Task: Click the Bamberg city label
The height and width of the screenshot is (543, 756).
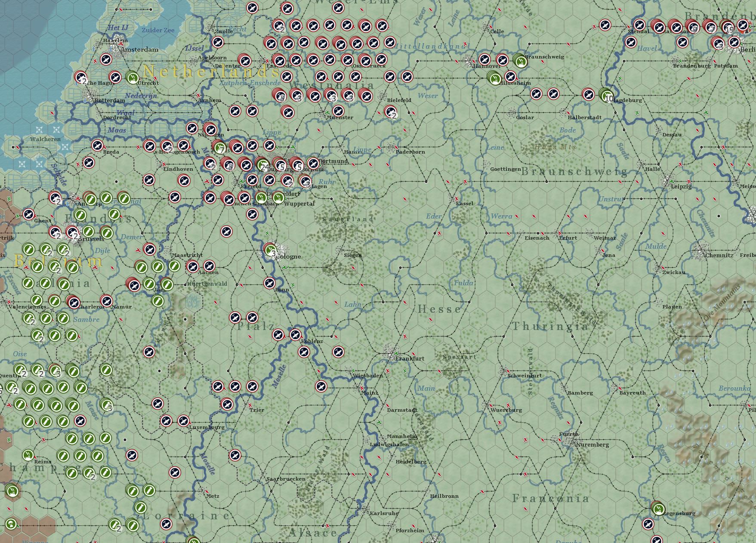Action: pos(580,393)
